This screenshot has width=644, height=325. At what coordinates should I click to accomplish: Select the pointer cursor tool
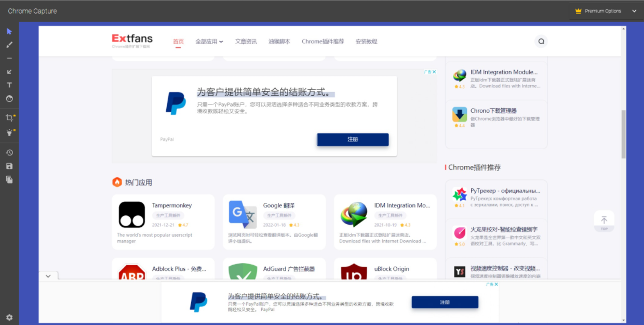(9, 31)
